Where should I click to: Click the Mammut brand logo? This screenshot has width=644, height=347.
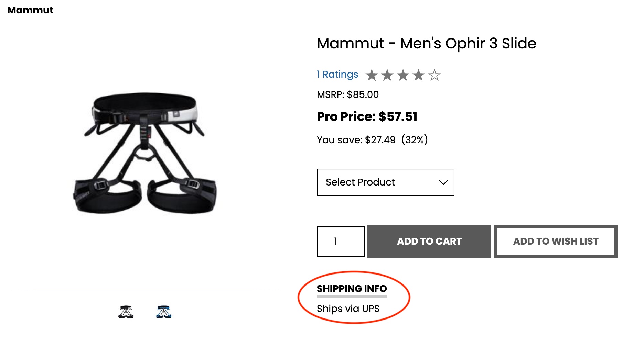tap(30, 10)
